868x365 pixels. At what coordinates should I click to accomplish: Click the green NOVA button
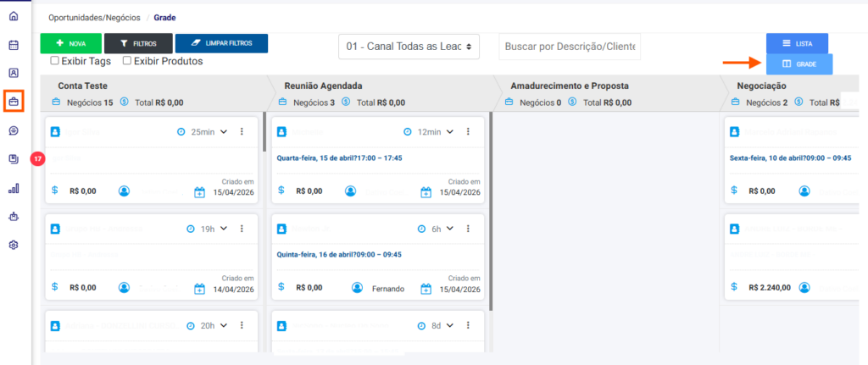coord(70,43)
